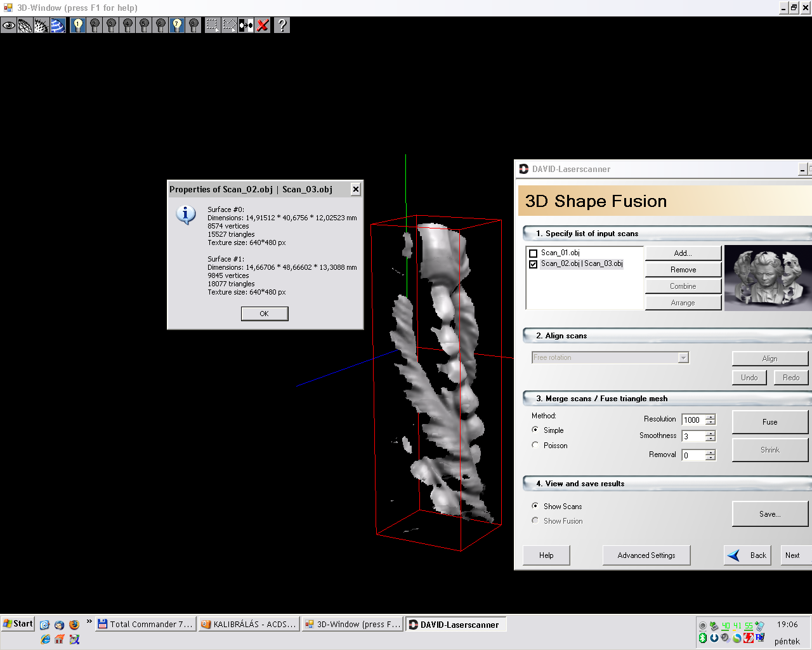Image resolution: width=812 pixels, height=650 pixels.
Task: Choose the polygon lasso selection tool
Action: (229, 25)
